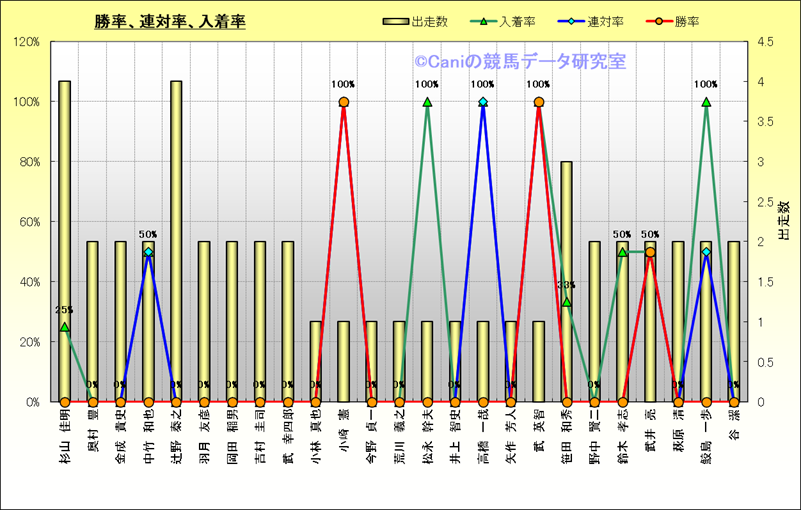Click the 武 英智 x-axis label
This screenshot has height=510, width=801.
click(539, 428)
